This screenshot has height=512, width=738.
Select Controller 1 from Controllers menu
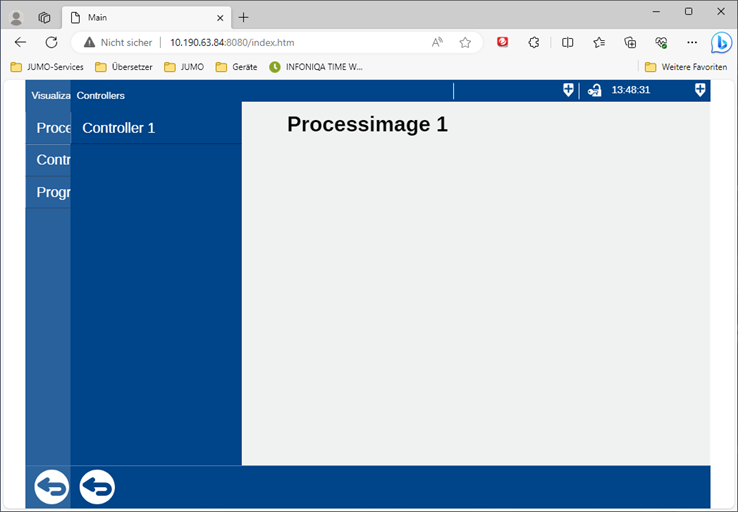[x=119, y=128]
